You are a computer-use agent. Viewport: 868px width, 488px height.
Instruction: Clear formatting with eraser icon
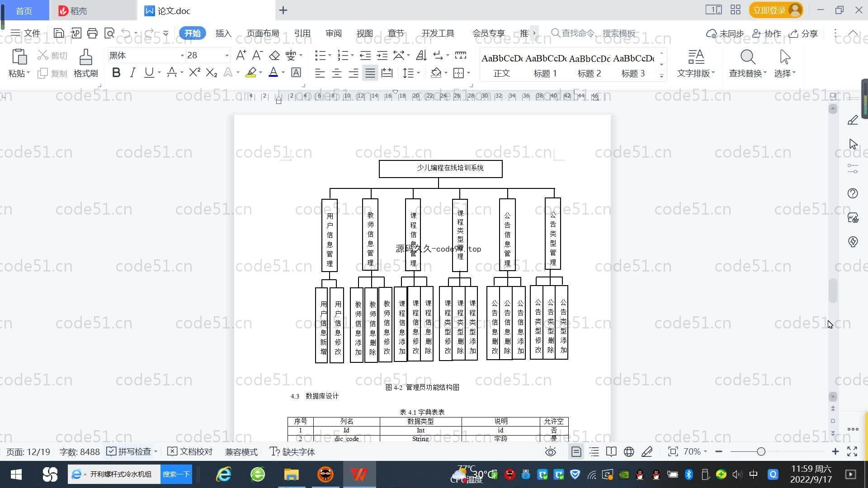[274, 55]
